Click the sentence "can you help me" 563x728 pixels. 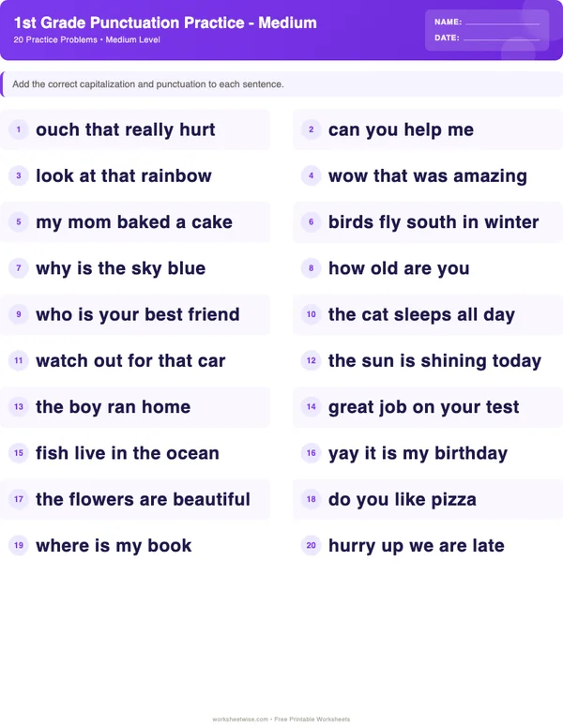tap(401, 130)
